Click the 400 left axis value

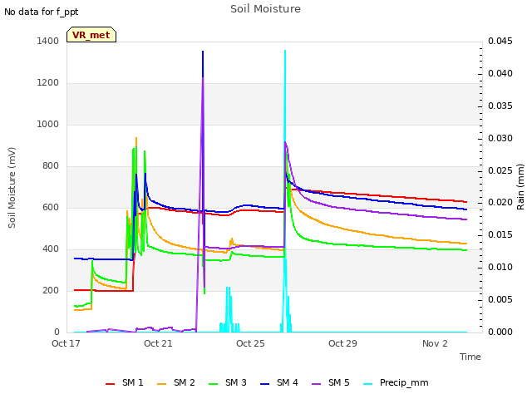51,249
